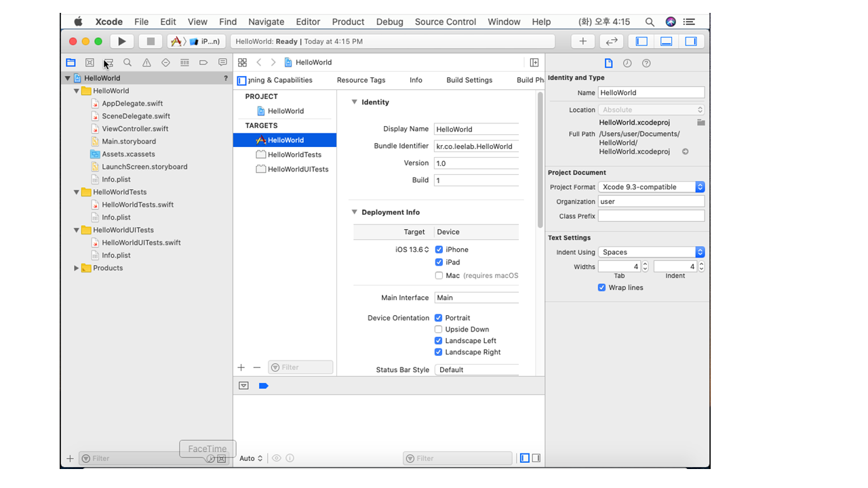Open the Source Control navigator icon
The height and width of the screenshot is (488, 868).
[x=90, y=62]
